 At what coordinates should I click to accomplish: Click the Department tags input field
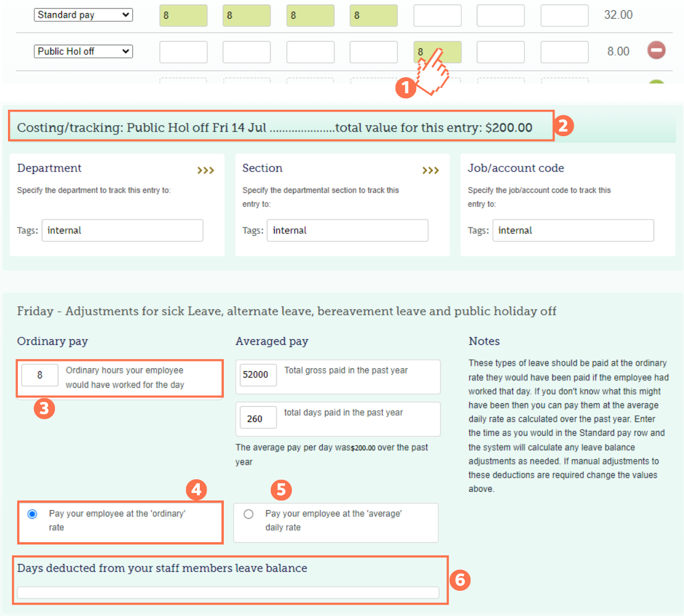[x=122, y=230]
